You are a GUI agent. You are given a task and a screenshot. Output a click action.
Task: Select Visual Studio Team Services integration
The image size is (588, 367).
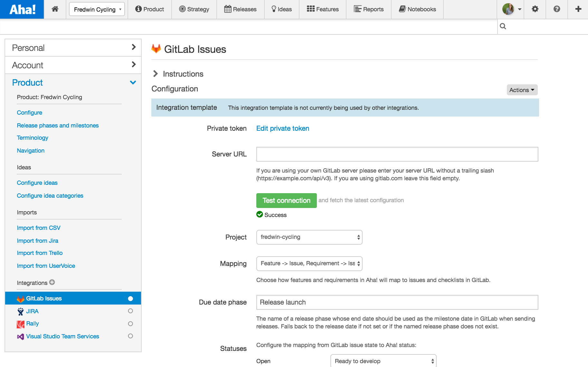[62, 336]
